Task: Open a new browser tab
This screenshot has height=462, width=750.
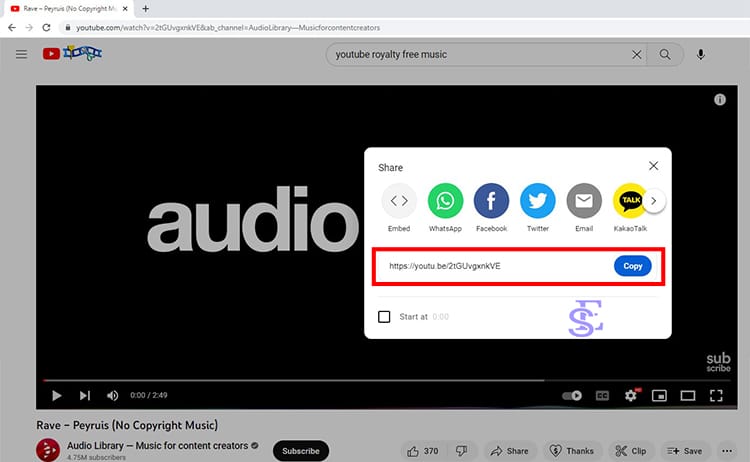Action: pyautogui.click(x=145, y=9)
